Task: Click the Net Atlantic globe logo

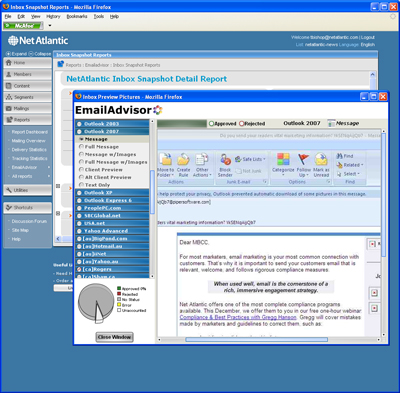Action: (13, 41)
